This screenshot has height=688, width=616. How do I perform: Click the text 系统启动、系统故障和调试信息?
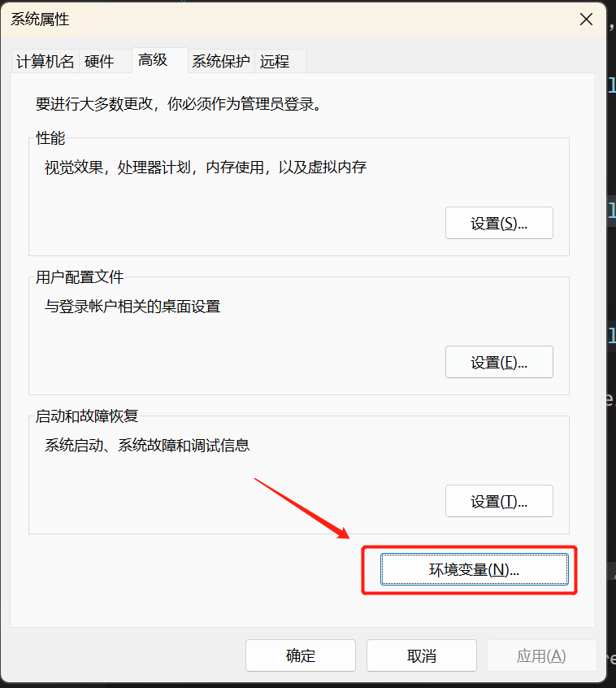tap(147, 446)
